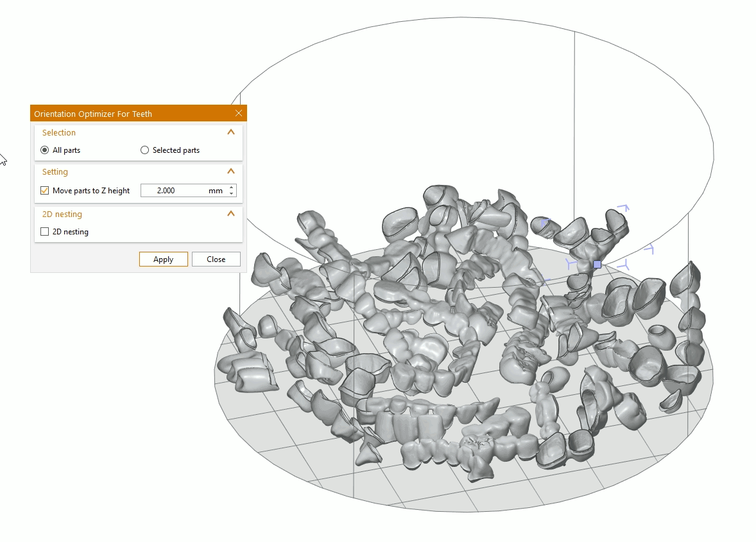The height and width of the screenshot is (542, 756).
Task: Collapse the 2D nesting section chevron
Action: point(231,214)
